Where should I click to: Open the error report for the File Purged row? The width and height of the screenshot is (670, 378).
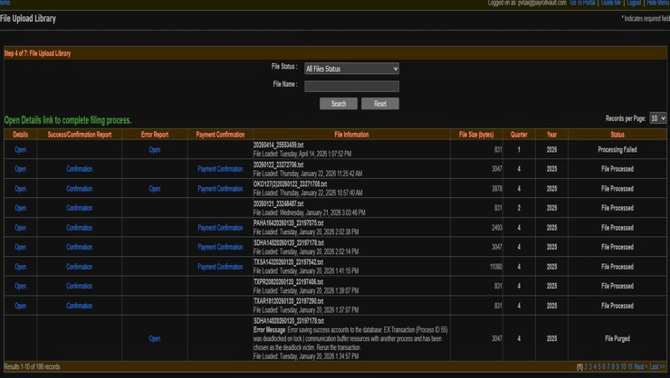click(154, 338)
